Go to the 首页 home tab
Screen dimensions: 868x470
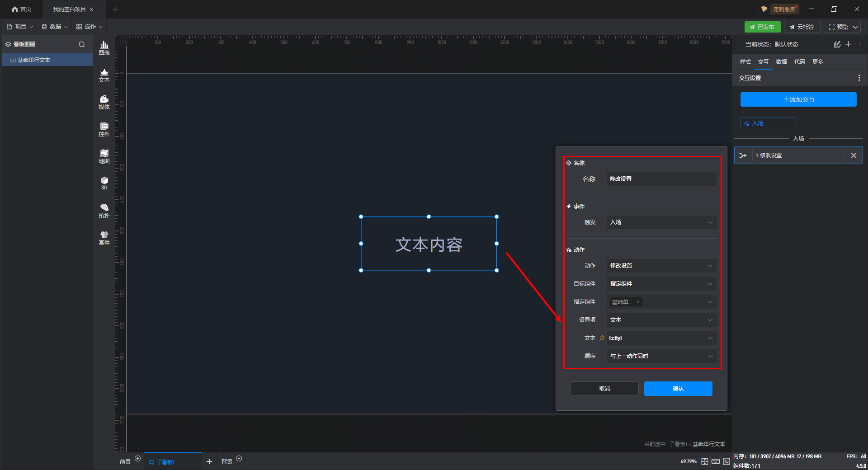coord(22,9)
